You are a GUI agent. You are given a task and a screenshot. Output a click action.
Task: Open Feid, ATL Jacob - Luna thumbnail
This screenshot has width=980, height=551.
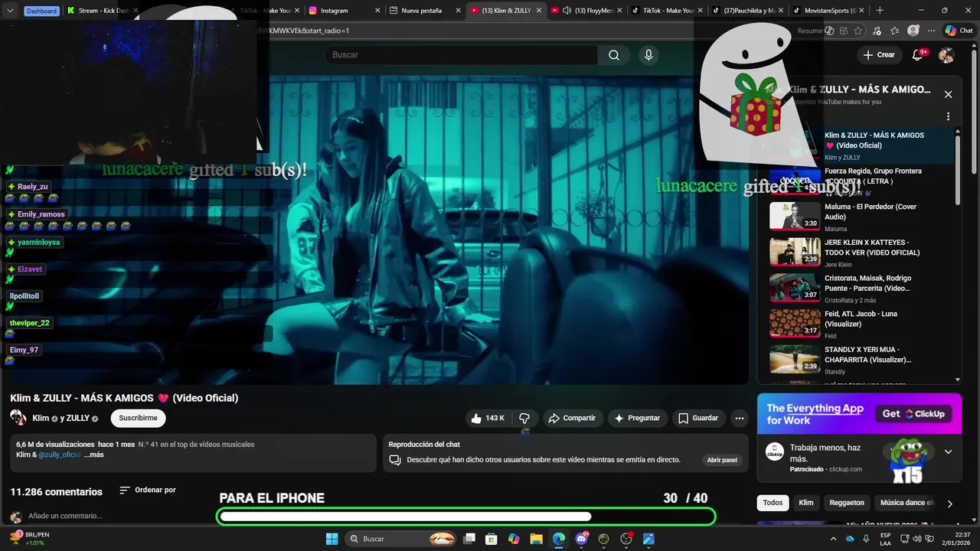pos(795,323)
